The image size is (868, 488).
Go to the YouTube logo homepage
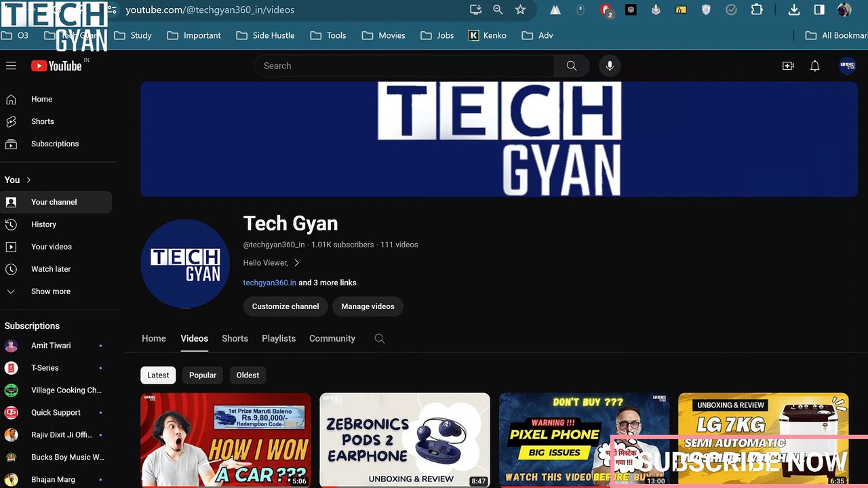click(x=57, y=66)
